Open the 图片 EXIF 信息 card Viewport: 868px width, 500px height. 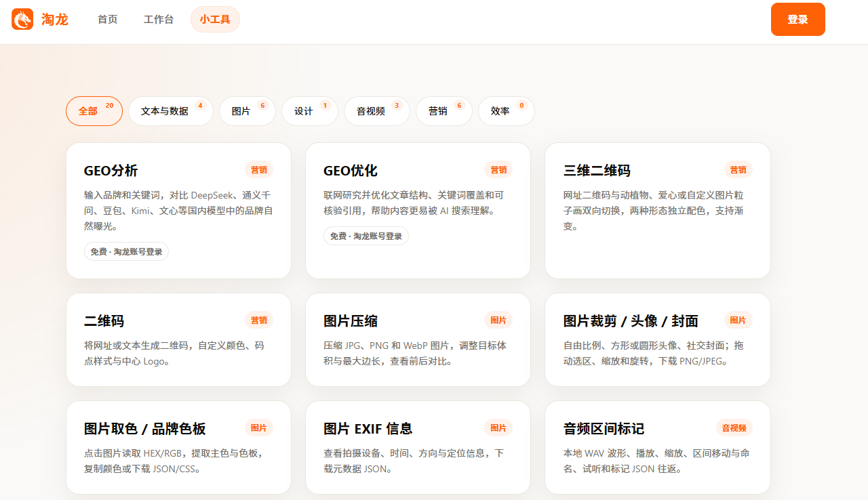pyautogui.click(x=418, y=447)
